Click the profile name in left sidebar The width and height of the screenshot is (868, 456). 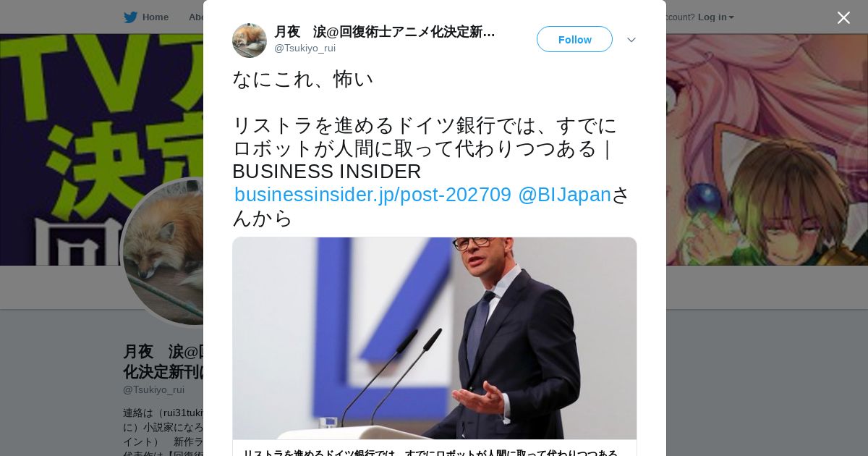(x=163, y=361)
